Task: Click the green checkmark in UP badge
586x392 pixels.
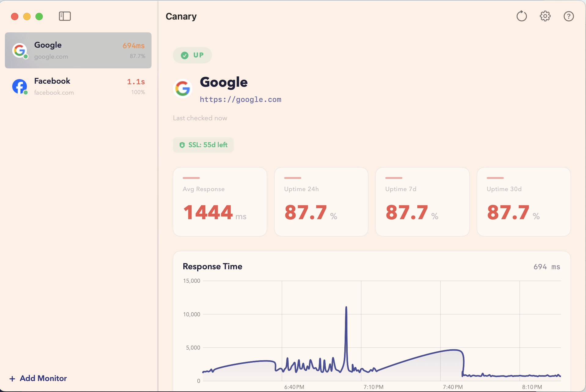Action: pyautogui.click(x=184, y=55)
